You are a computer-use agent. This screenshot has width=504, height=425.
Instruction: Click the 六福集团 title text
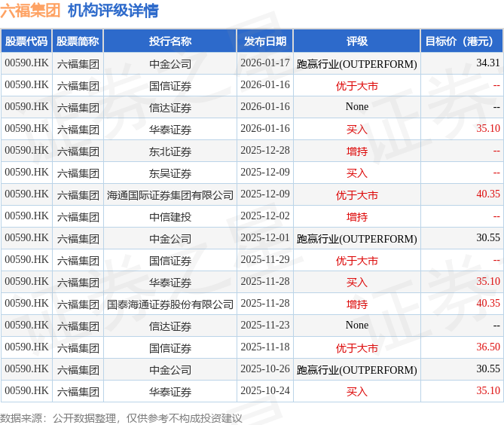click(30, 11)
